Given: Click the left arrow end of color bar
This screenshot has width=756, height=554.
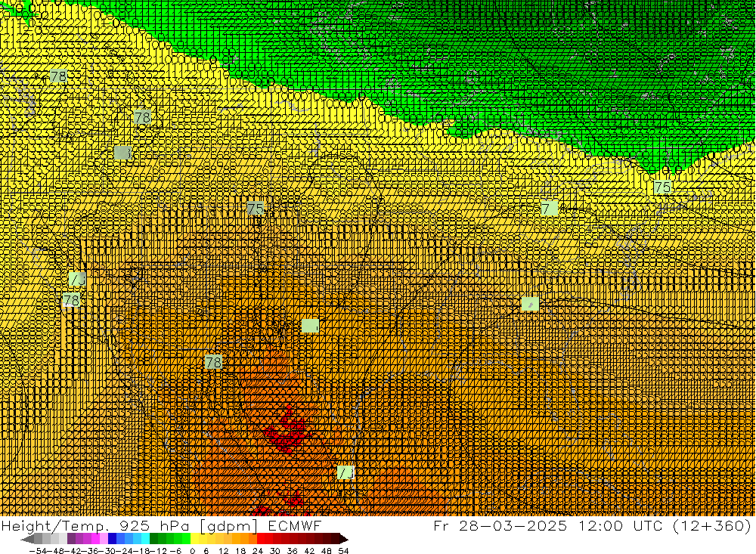Looking at the screenshot, I should tap(27, 539).
